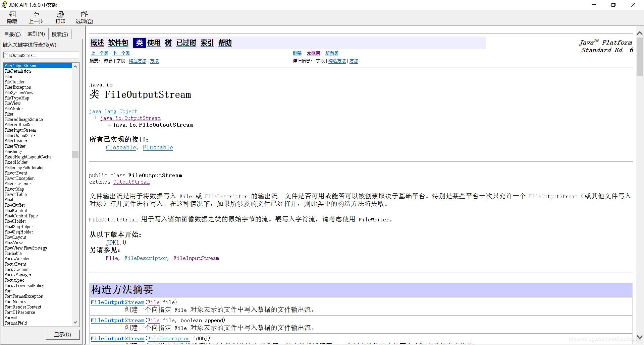Click the 打印 (Print) toolbar icon
This screenshot has height=345, width=644.
[60, 17]
